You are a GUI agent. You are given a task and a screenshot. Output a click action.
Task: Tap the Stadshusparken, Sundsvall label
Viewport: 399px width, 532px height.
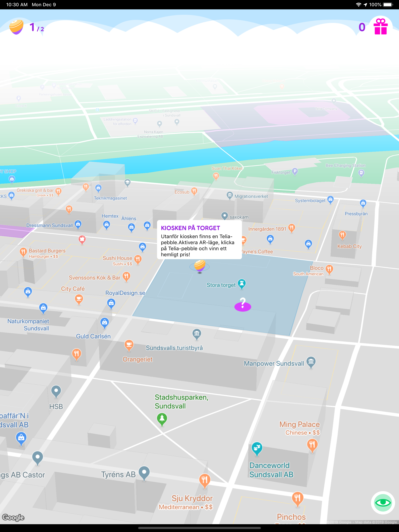coord(181,402)
